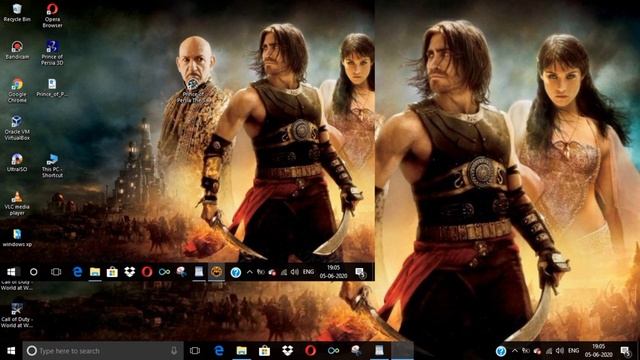Expand hidden tray icons on the search-box taskbar
This screenshot has height=360, width=640.
click(x=515, y=351)
